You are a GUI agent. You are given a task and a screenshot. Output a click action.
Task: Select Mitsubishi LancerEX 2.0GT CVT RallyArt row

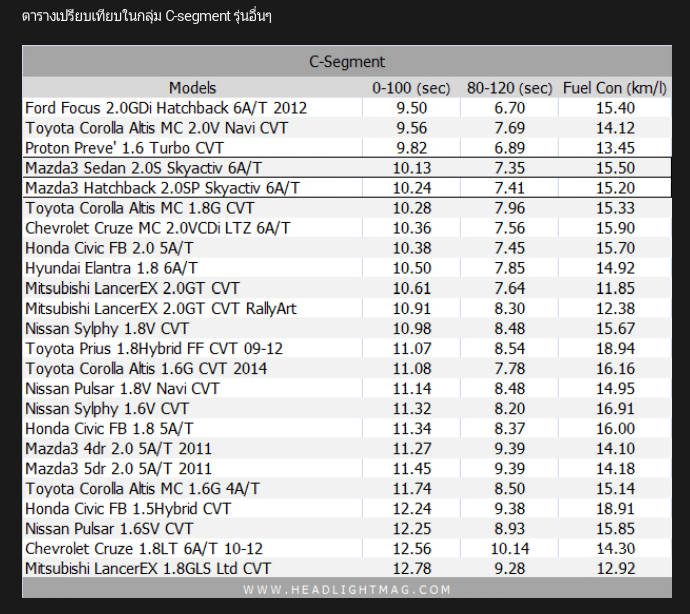347,309
